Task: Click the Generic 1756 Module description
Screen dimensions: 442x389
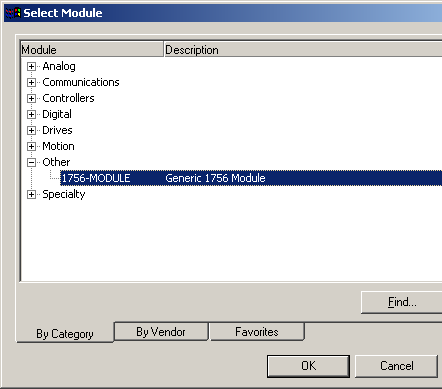Action: [x=215, y=178]
